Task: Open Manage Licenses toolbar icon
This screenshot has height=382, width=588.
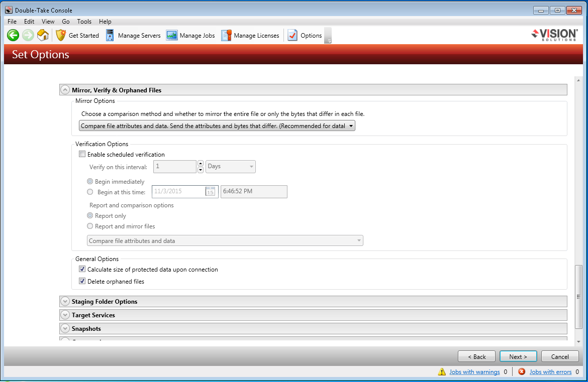Action: pyautogui.click(x=226, y=35)
